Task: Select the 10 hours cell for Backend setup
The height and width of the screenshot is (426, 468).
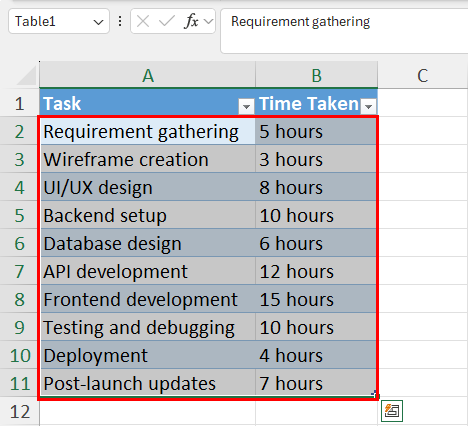Action: point(316,215)
